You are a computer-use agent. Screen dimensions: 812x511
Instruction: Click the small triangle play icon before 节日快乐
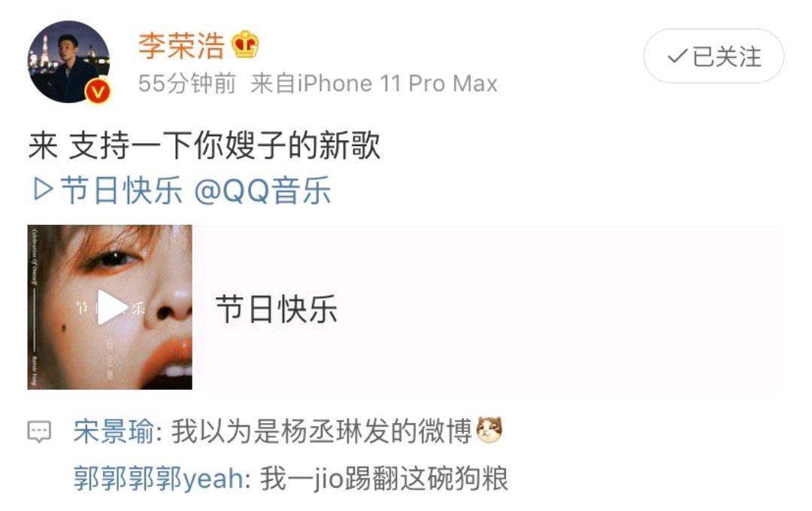coord(43,189)
